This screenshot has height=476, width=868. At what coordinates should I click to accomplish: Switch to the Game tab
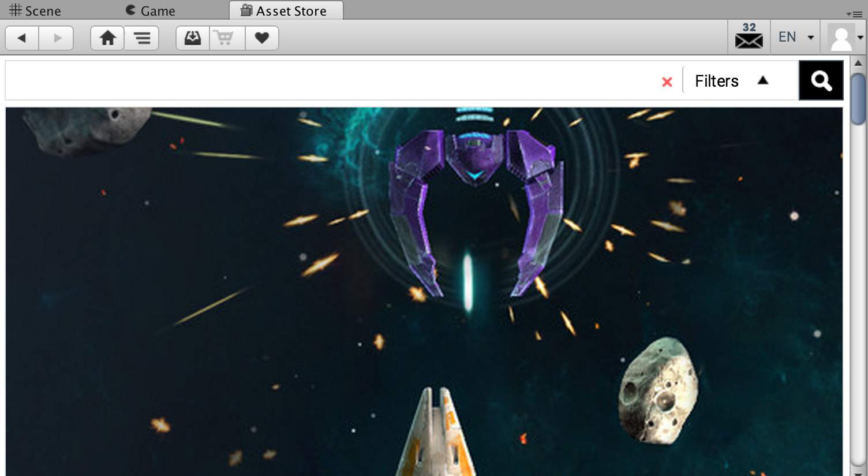(x=151, y=10)
